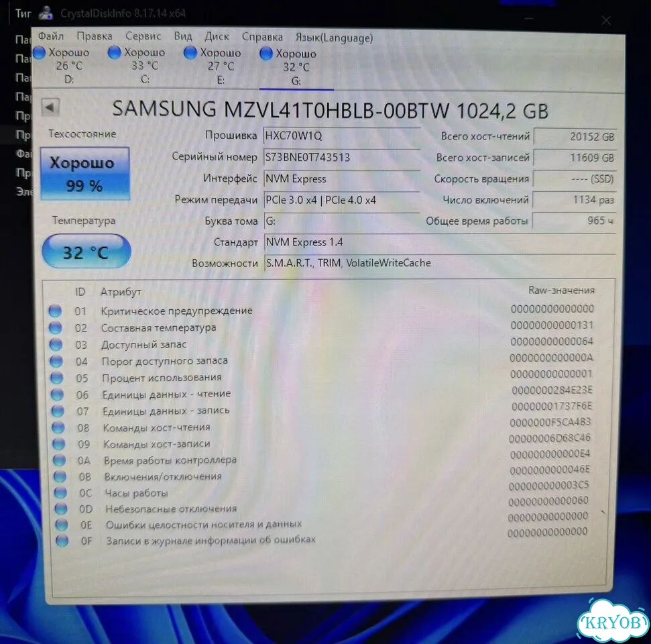
Task: Click status icon of Составная температура row
Action: [55, 328]
